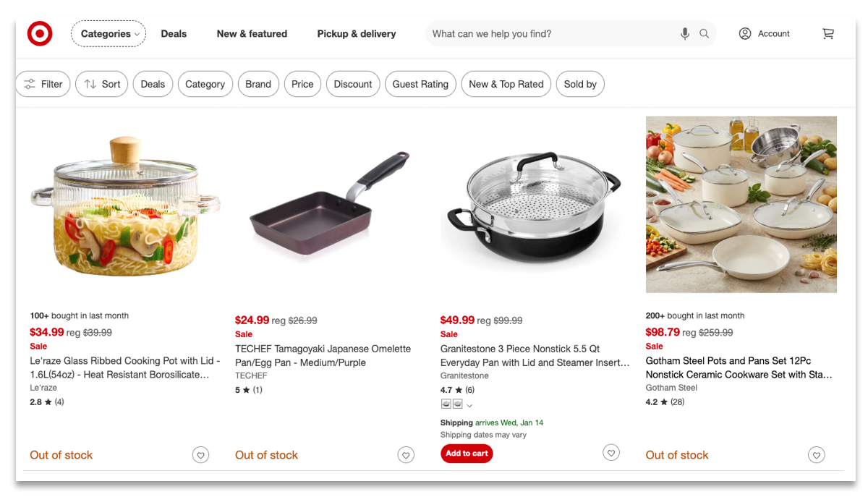Favorite the Gotham Steel cookware set
The height and width of the screenshot is (497, 868).
click(x=817, y=455)
